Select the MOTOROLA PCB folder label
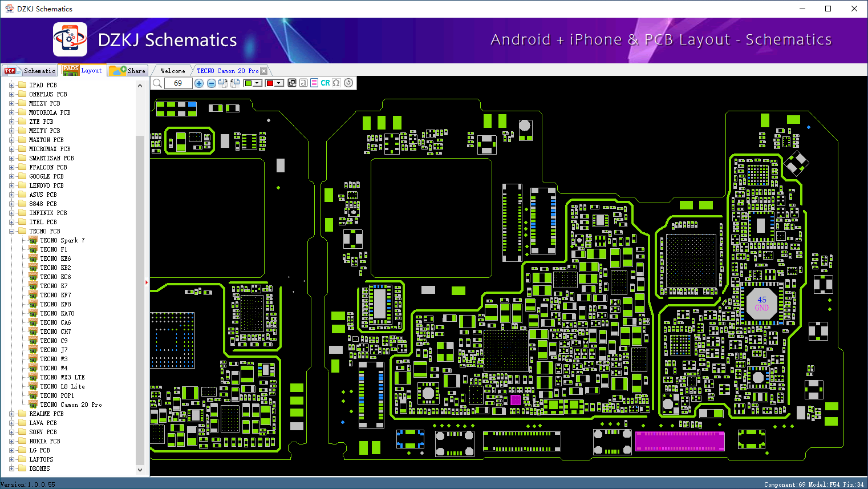This screenshot has width=868, height=489. (50, 112)
